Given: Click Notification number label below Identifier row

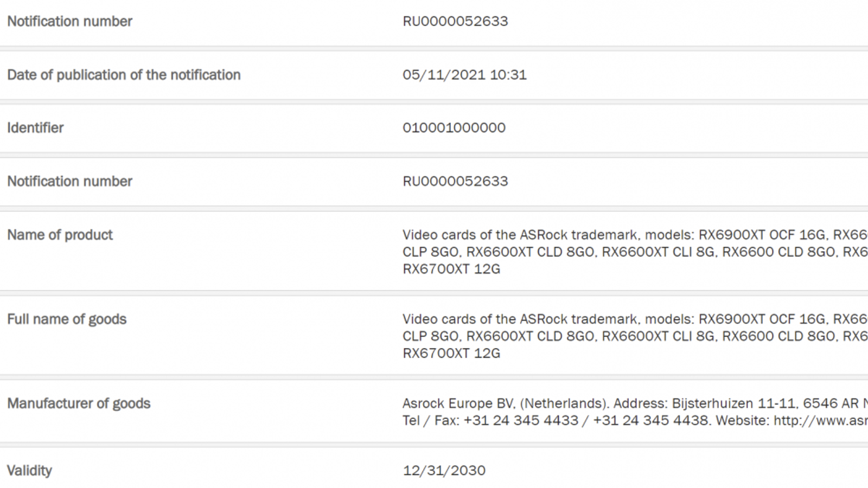Looking at the screenshot, I should tap(69, 181).
